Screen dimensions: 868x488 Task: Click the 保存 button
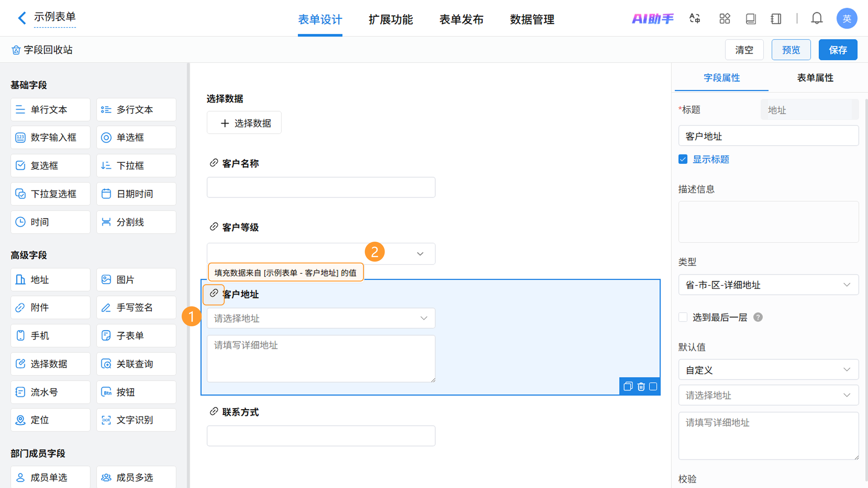click(x=838, y=50)
